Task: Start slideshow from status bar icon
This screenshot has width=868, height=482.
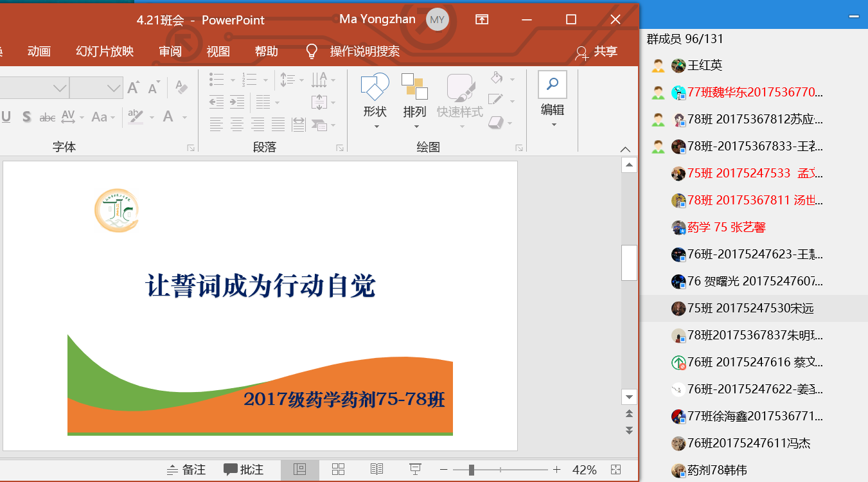Action: [x=416, y=470]
